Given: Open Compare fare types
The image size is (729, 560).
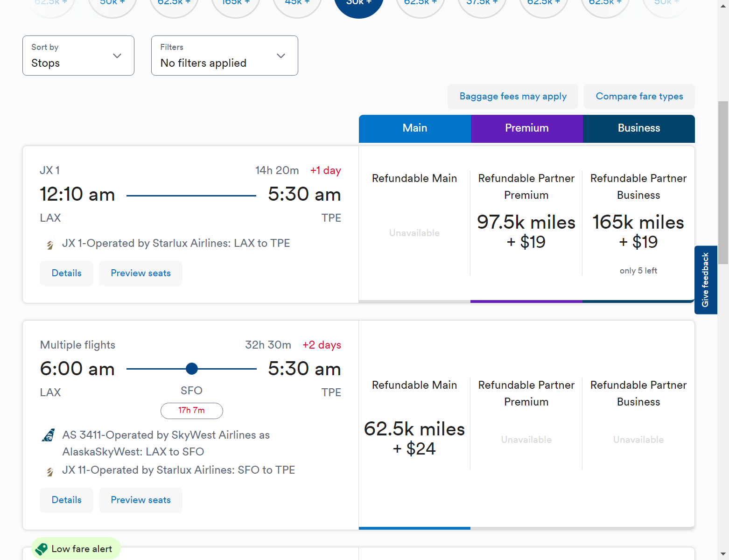Looking at the screenshot, I should (639, 97).
